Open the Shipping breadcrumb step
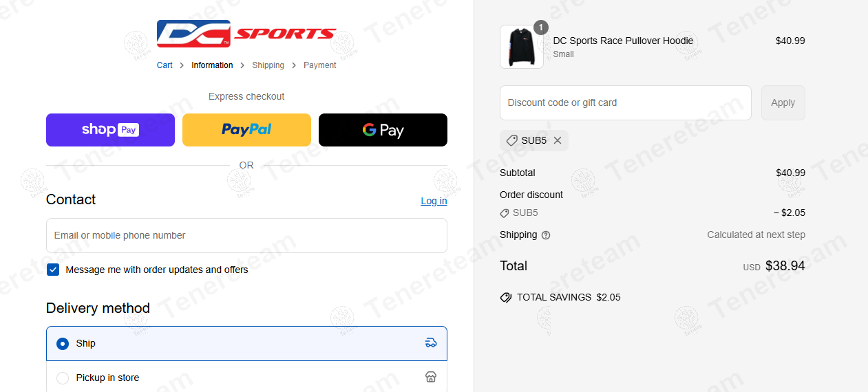Image resolution: width=868 pixels, height=392 pixels. [x=268, y=65]
